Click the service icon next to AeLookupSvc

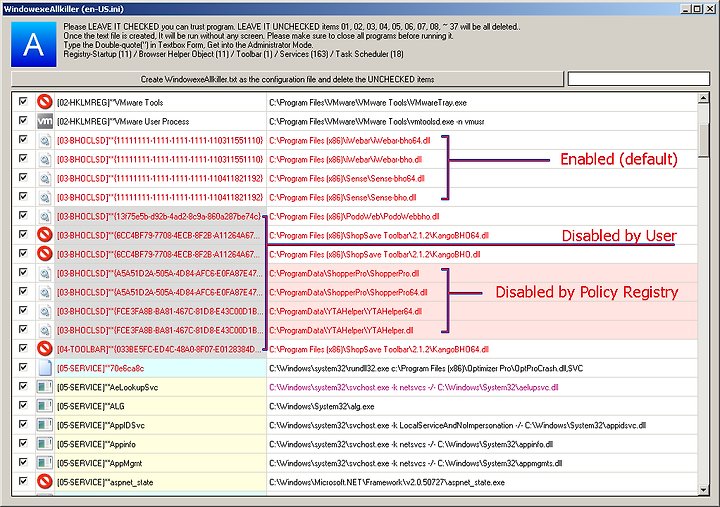45,387
